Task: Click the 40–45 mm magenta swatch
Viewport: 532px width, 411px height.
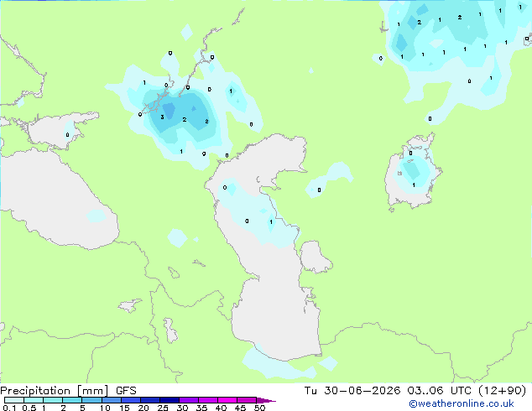Action: click(x=227, y=400)
